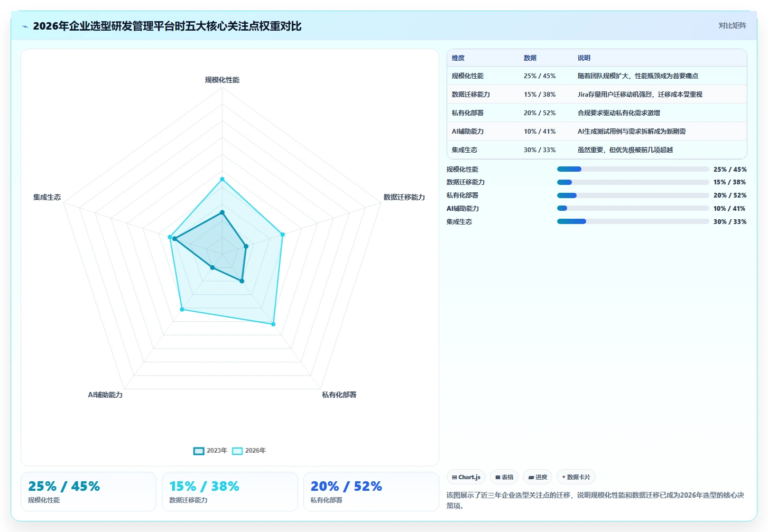Image resolution: width=768 pixels, height=532 pixels.
Task: Click the 2023 data point on 规模化性能 axis
Action: (x=222, y=212)
